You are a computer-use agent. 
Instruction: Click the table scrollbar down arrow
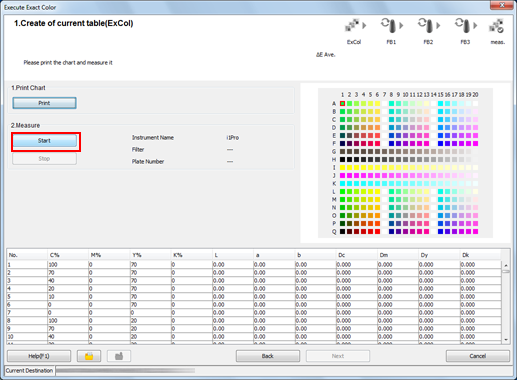(x=506, y=340)
